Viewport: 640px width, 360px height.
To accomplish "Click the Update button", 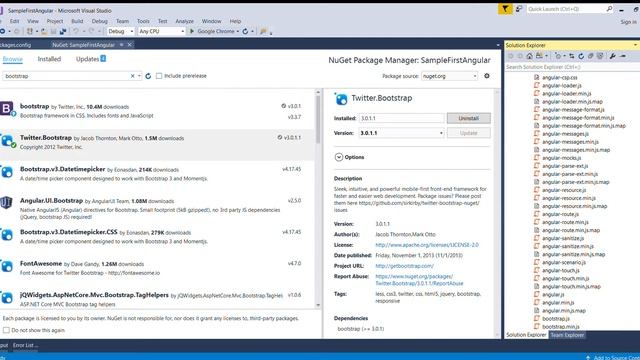I will (x=468, y=133).
